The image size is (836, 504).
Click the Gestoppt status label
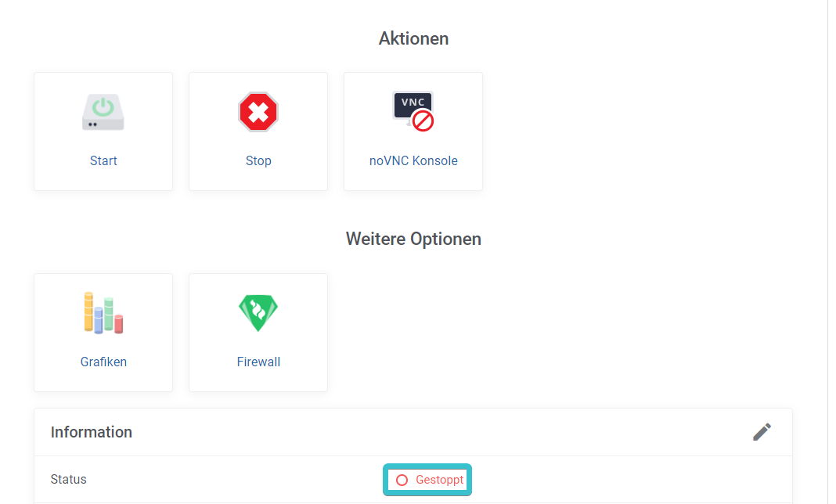click(439, 480)
